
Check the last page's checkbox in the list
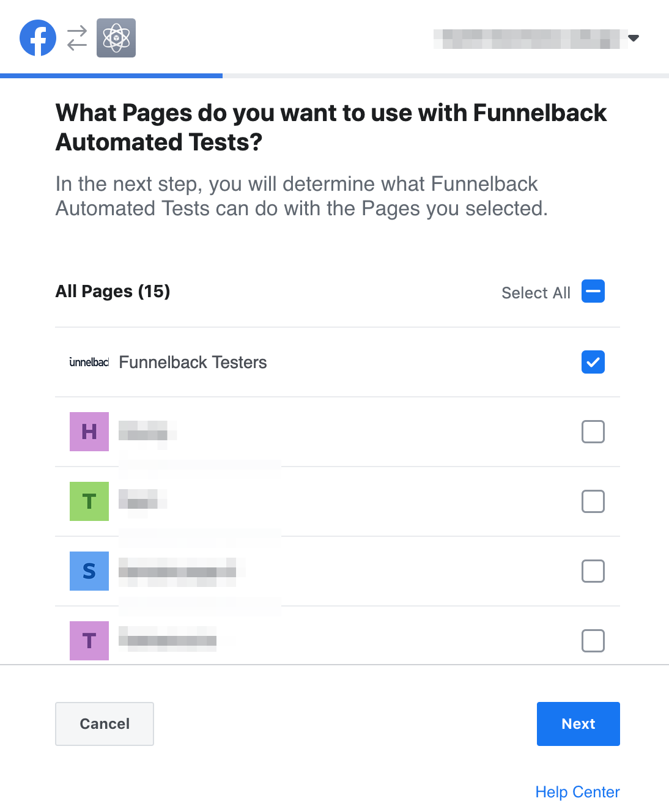pyautogui.click(x=592, y=641)
